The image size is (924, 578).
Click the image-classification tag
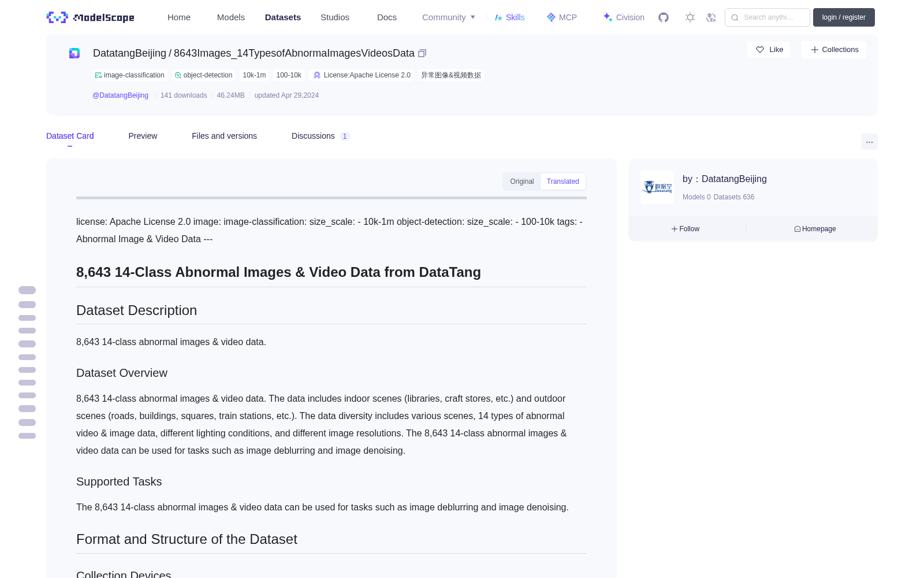point(130,75)
